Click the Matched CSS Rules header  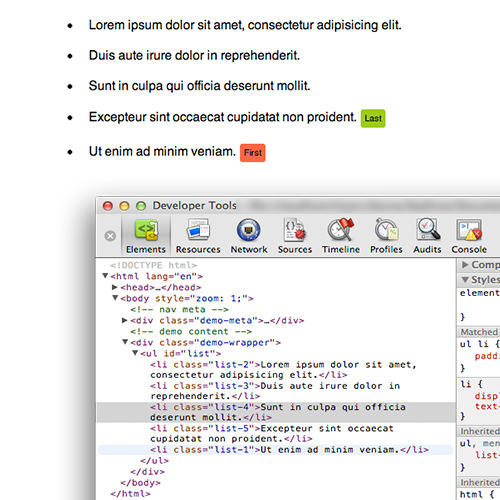click(x=479, y=332)
